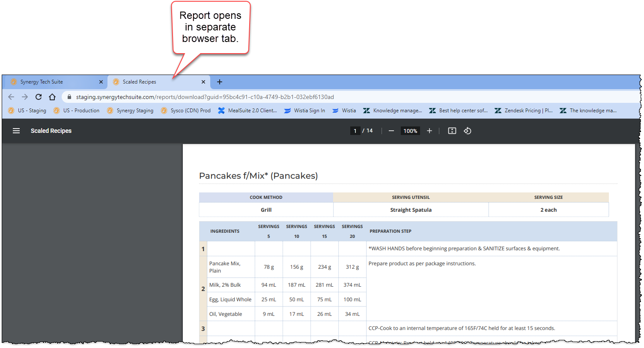The image size is (644, 348).
Task: Click the 187 mL milk quantity
Action: (297, 285)
